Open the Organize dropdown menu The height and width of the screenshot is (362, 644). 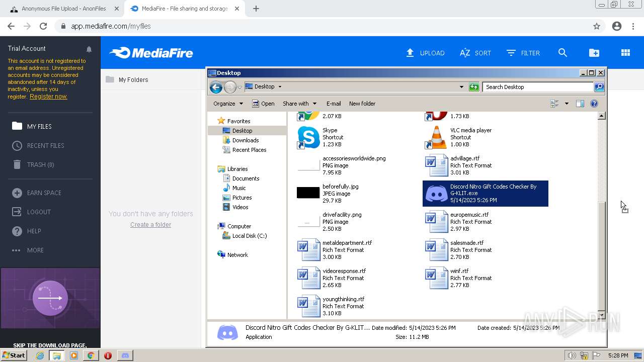pos(228,104)
